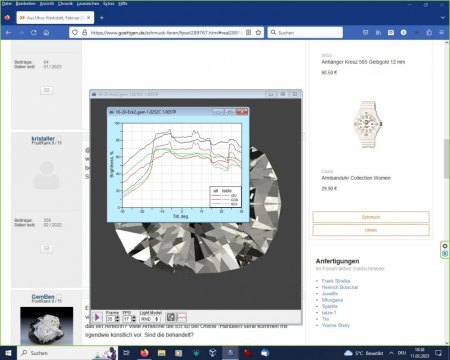Open the mail toolbar icon
The height and width of the screenshot is (360, 450).
point(391,33)
